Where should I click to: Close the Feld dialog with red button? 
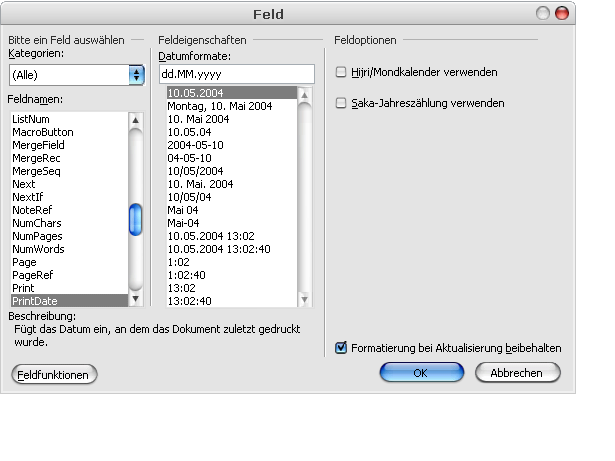[562, 13]
